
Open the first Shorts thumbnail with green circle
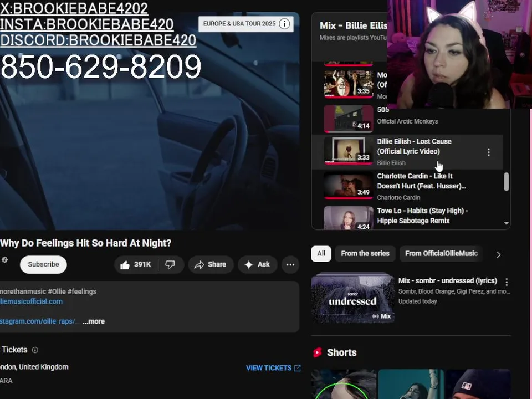point(344,384)
